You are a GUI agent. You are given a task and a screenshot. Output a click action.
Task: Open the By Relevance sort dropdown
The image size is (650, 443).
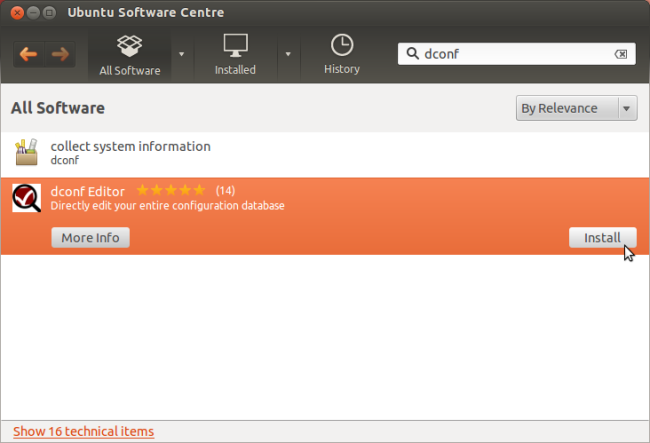click(x=577, y=108)
